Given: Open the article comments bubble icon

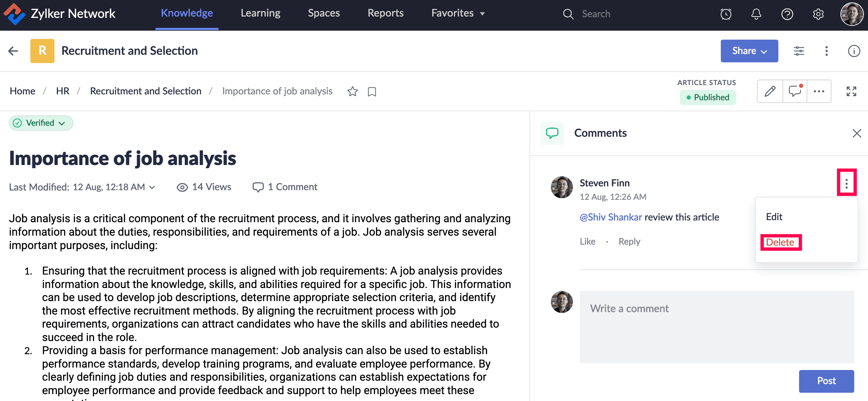Looking at the screenshot, I should pyautogui.click(x=795, y=91).
